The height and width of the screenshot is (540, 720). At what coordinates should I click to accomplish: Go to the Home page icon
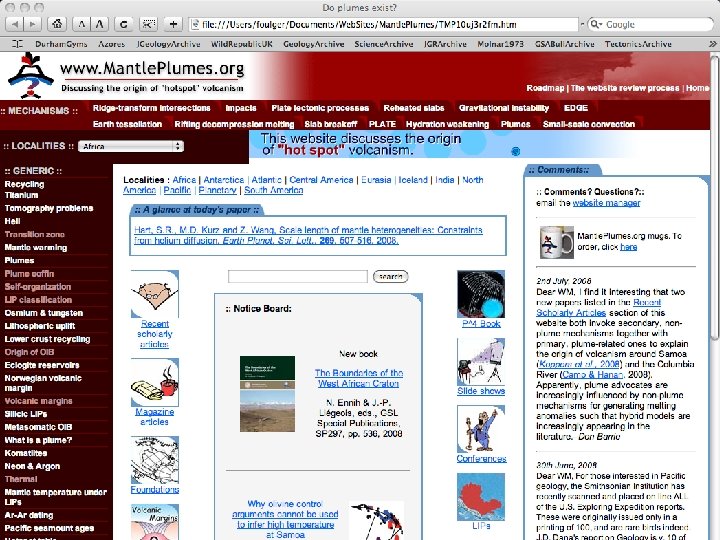coord(57,24)
